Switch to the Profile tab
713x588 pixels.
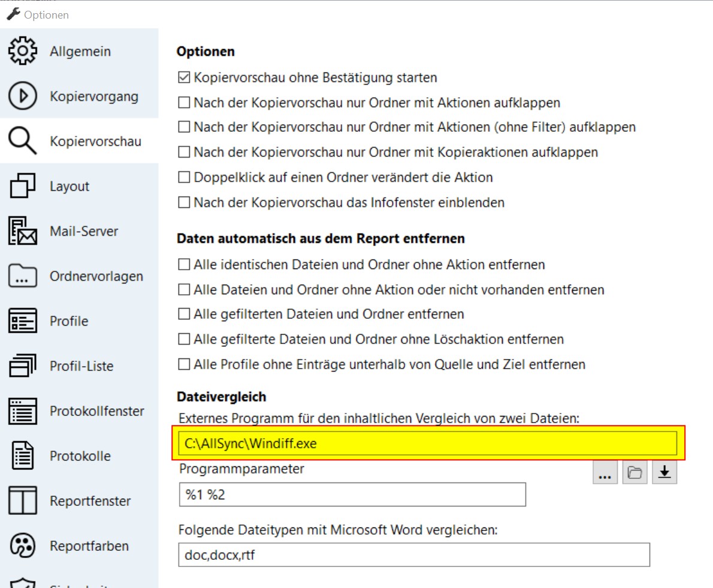coord(69,321)
